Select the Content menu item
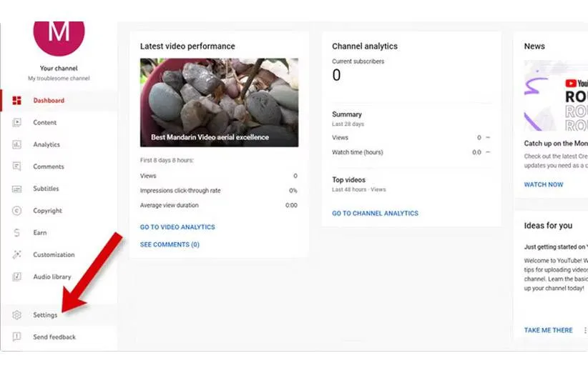Screen dimensions: 588x373 (44, 123)
